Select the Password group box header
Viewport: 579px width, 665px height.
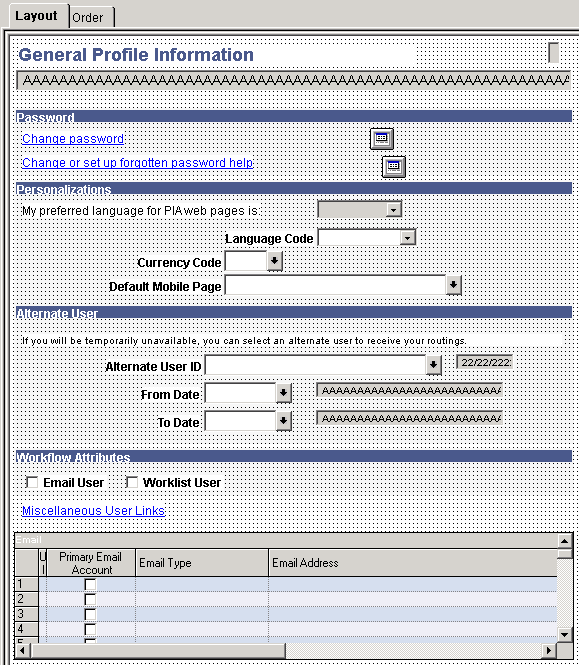[x=294, y=117]
